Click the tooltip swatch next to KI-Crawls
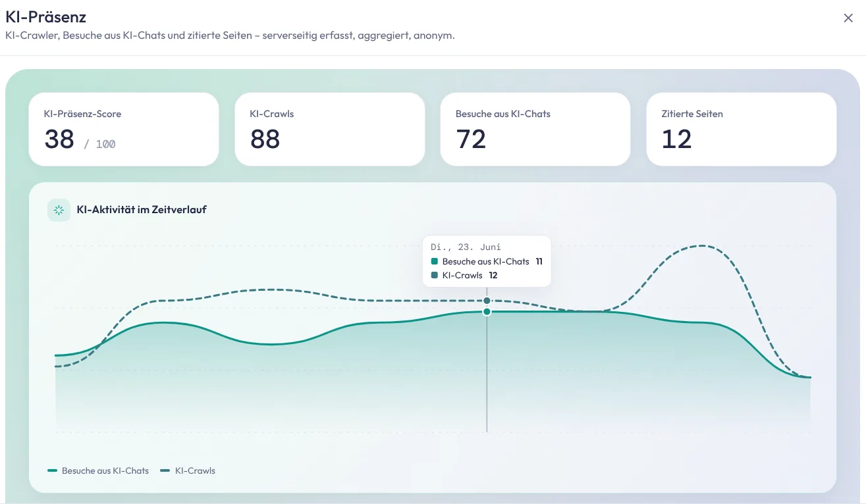866x504 pixels. [435, 275]
